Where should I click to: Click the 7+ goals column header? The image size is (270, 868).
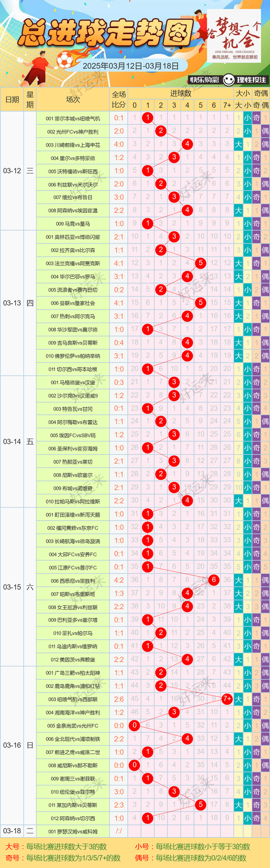(227, 105)
